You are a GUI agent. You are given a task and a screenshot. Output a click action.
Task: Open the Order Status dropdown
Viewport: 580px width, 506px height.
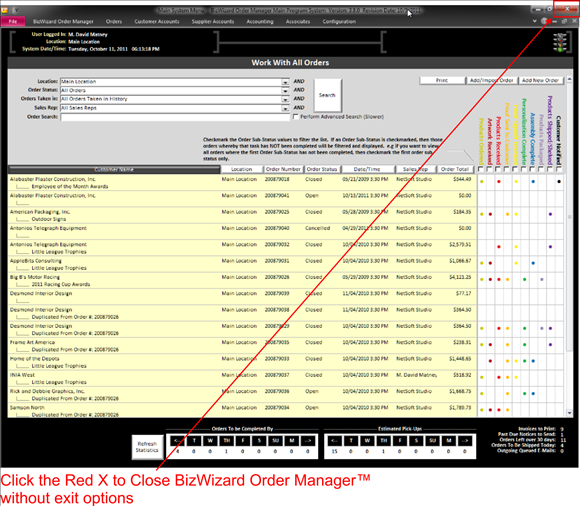point(285,91)
